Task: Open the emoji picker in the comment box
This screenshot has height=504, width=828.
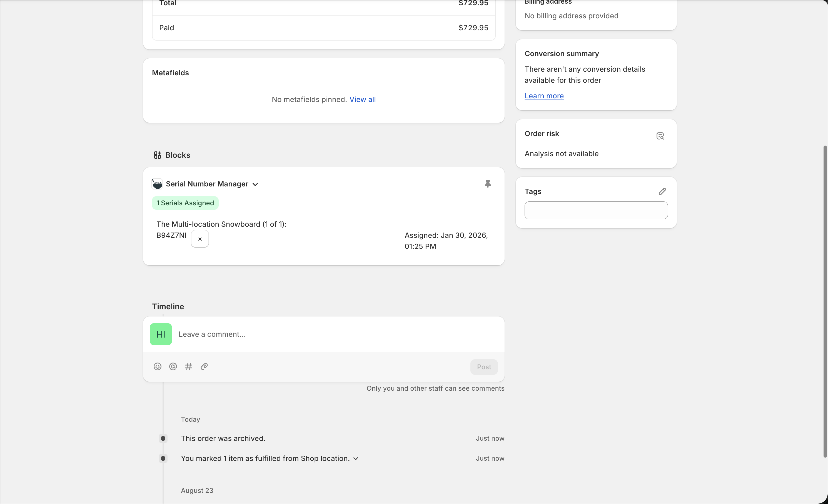Action: pos(157,366)
